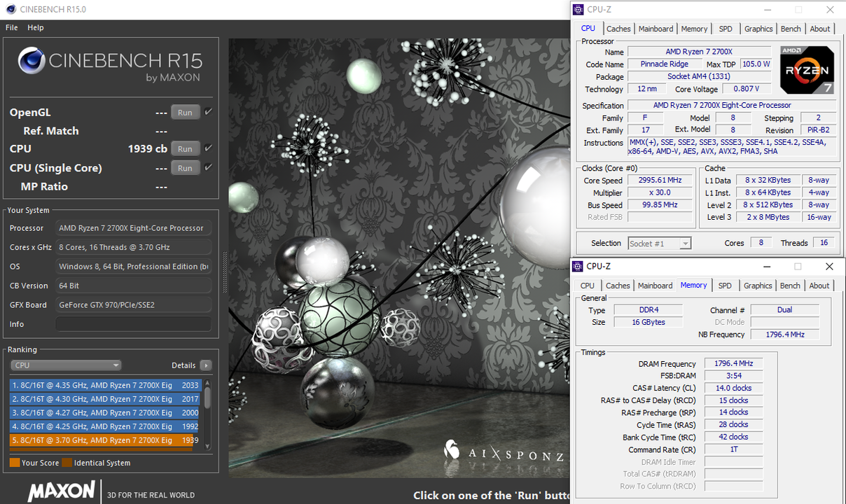Run the CPU (Single Core) benchmark
The height and width of the screenshot is (504, 846).
point(185,168)
